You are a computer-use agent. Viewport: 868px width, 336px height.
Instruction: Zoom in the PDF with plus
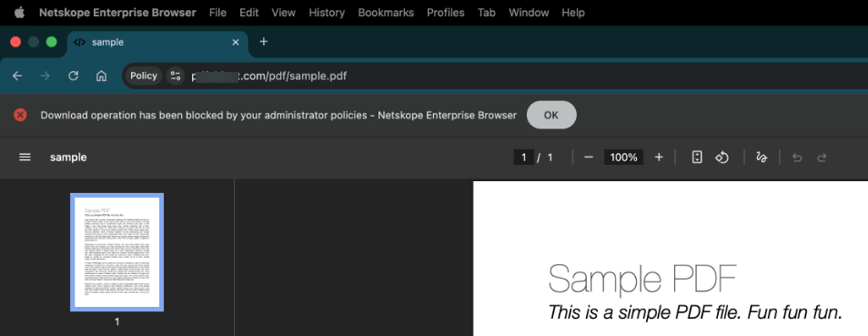[x=659, y=158]
